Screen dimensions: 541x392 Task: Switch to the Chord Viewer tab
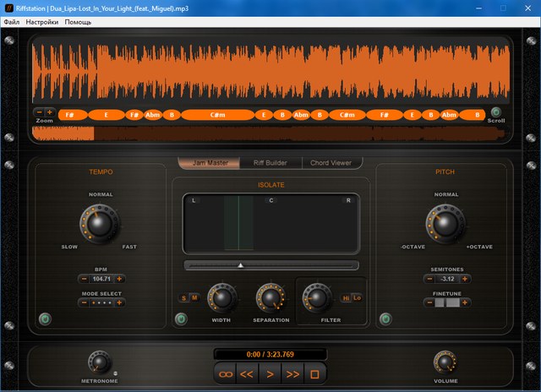pos(331,163)
